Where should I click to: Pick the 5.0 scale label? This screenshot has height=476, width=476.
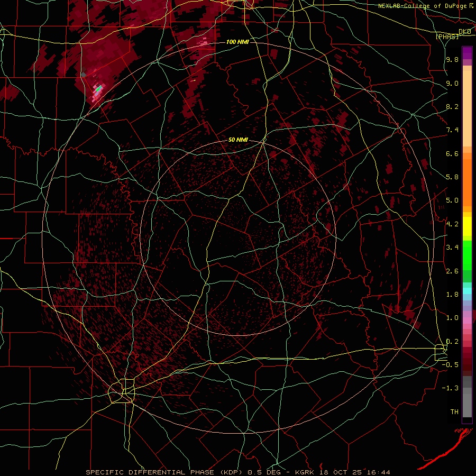click(x=452, y=200)
